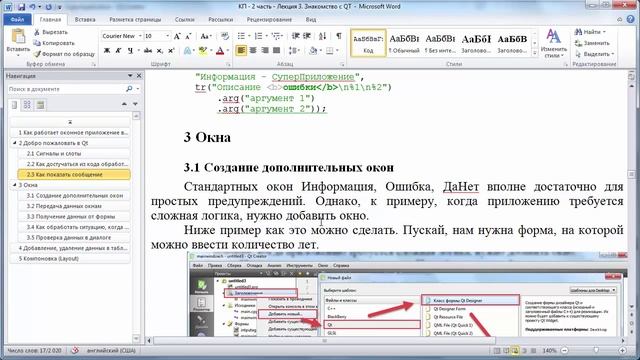Switch to pages thumbnail view tab in Navigation
The width and height of the screenshot is (640, 360).
click(x=27, y=105)
